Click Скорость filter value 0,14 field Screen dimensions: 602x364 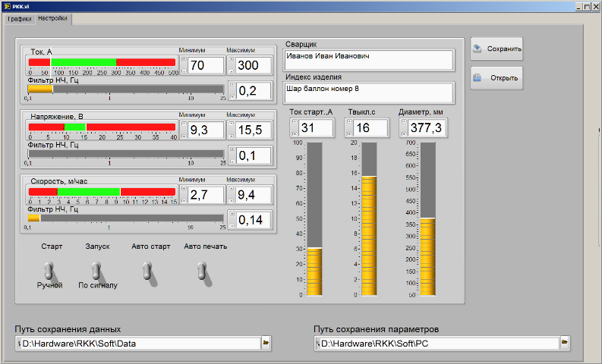point(254,220)
